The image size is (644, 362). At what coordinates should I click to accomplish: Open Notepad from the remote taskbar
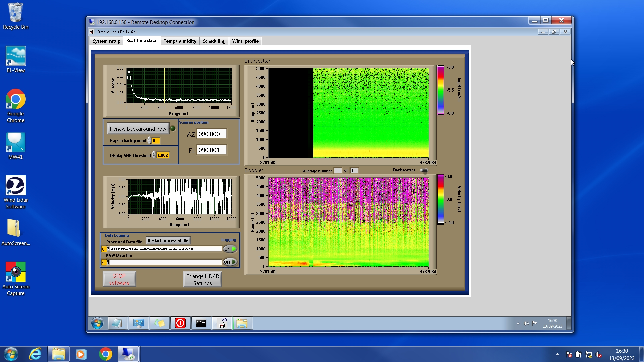pos(117,323)
